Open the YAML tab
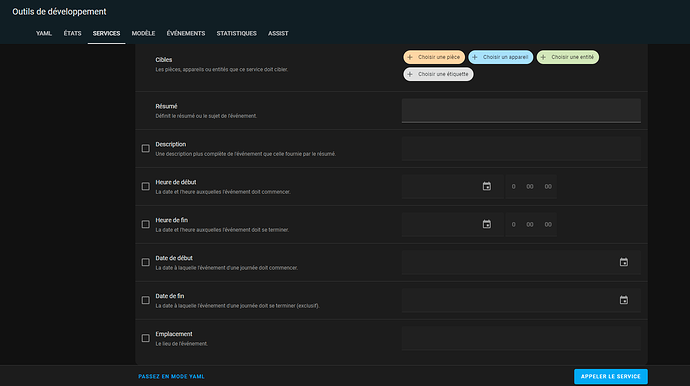This screenshot has width=690, height=386. [44, 33]
